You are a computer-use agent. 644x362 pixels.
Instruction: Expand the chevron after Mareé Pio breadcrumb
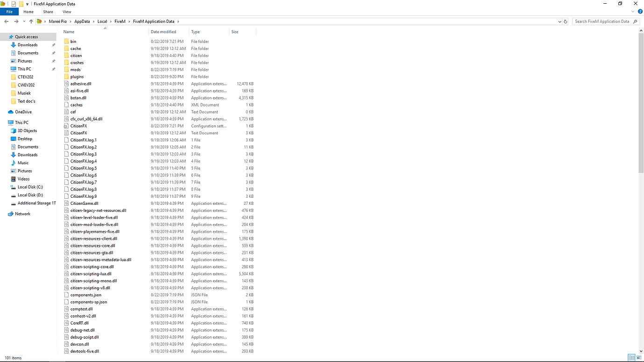[x=70, y=21]
